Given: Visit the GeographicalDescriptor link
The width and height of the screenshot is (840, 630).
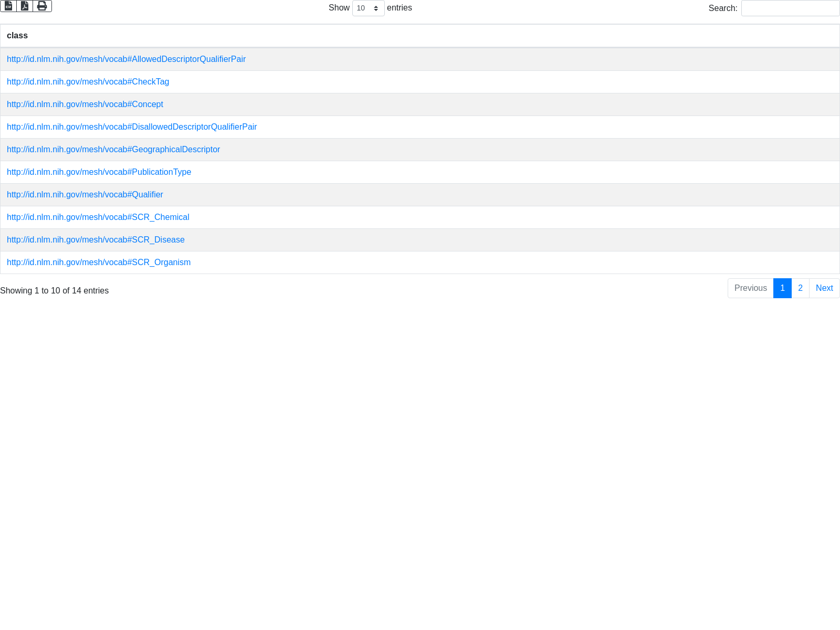Looking at the screenshot, I should [113, 150].
